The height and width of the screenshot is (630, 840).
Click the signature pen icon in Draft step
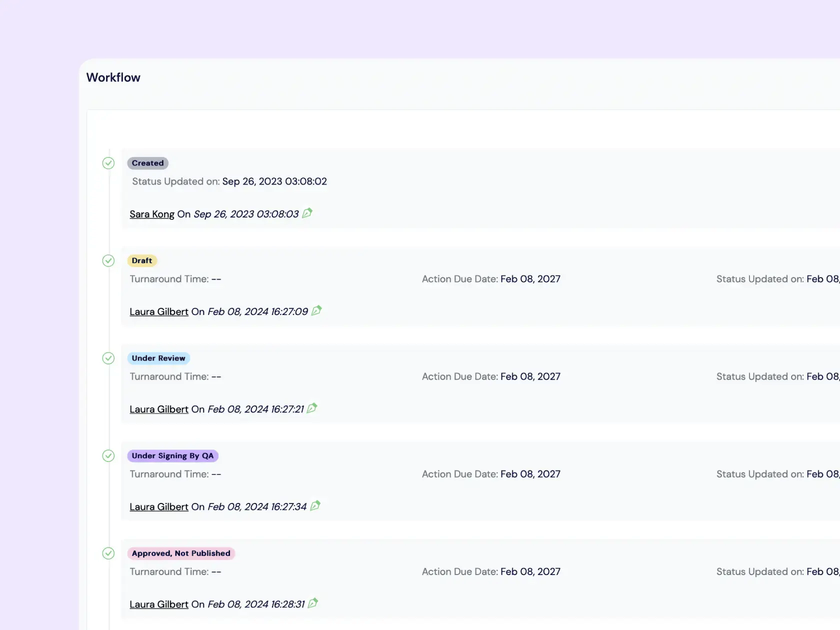coord(316,310)
